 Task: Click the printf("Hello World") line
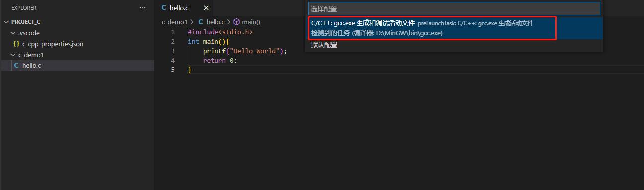click(x=245, y=51)
